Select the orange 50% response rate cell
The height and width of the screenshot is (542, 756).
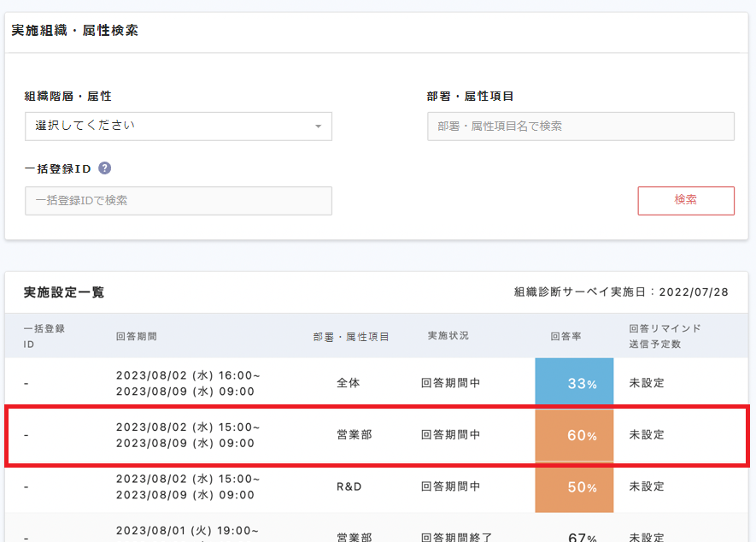click(x=574, y=487)
